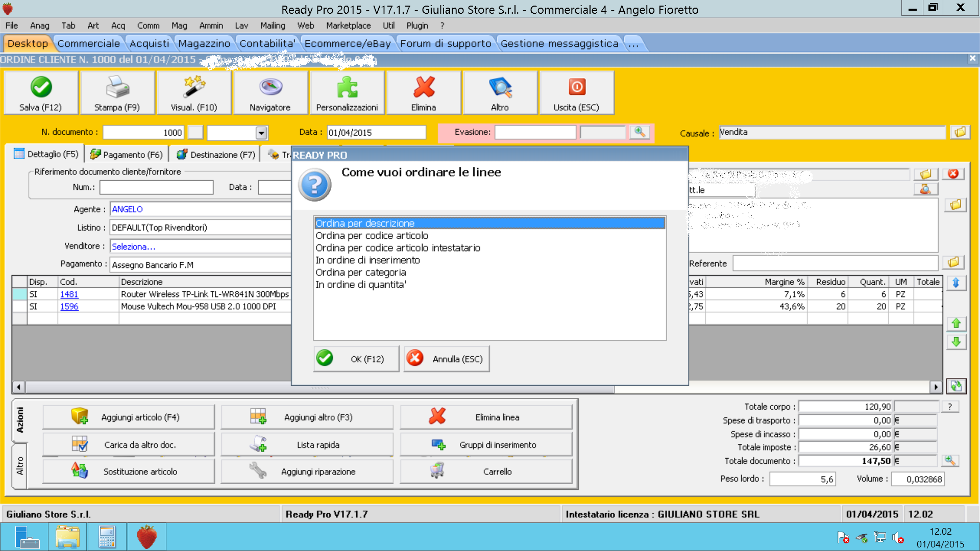The image size is (980, 551).
Task: Select In ordine di quantita' option
Action: [489, 284]
